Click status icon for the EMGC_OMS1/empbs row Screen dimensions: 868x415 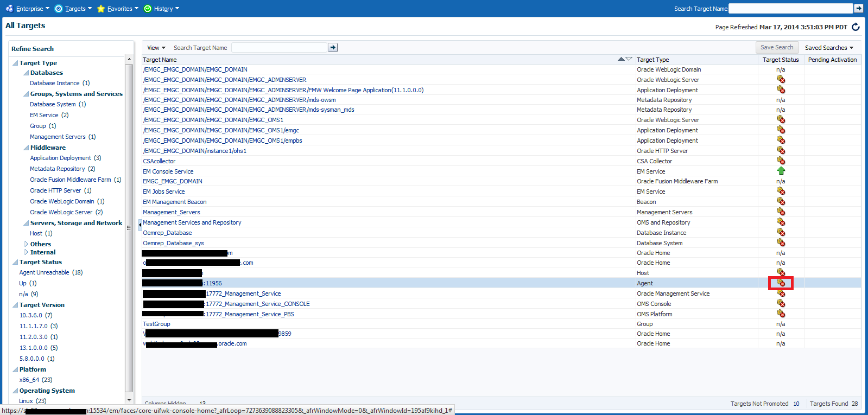point(781,140)
